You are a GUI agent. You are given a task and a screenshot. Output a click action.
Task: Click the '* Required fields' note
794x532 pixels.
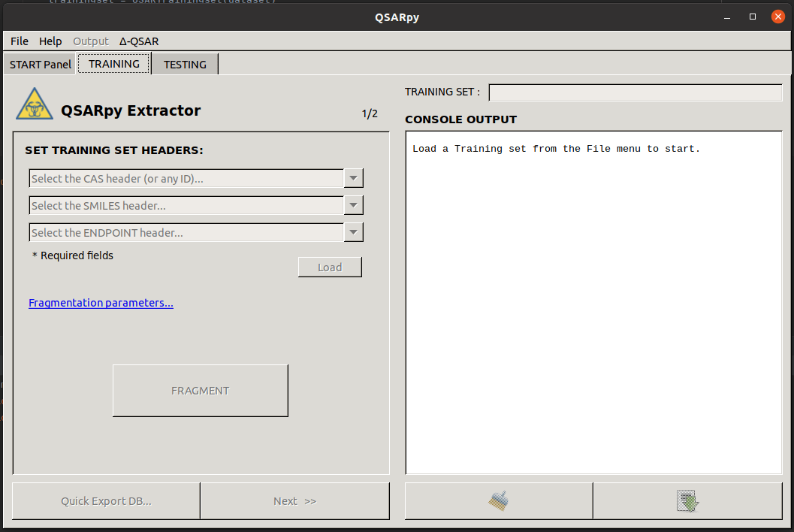pos(72,255)
